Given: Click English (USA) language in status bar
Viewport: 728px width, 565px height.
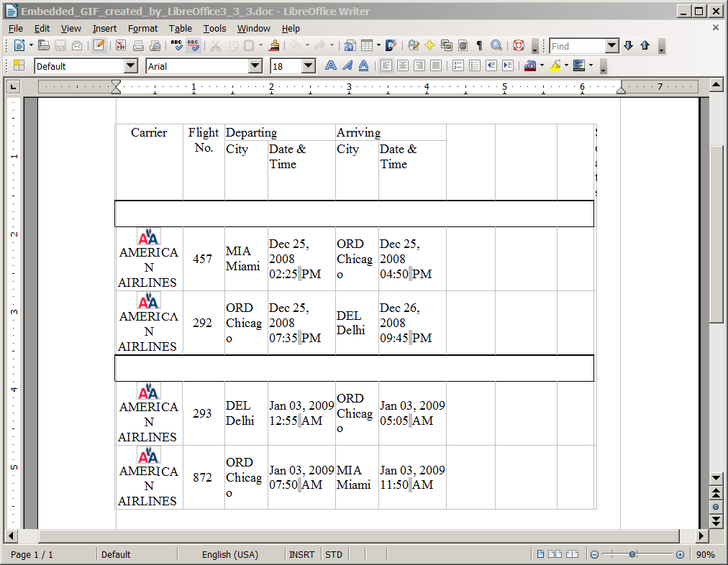Looking at the screenshot, I should (231, 555).
